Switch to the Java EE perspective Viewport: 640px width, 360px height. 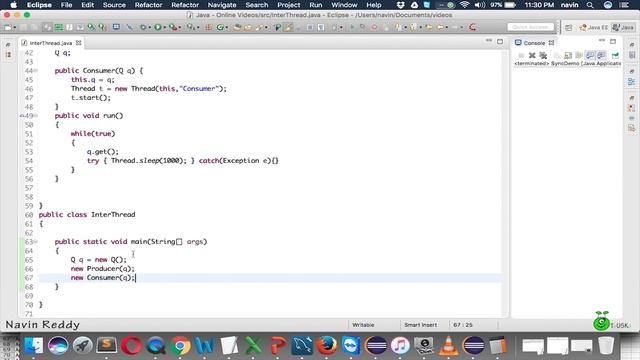tap(593, 27)
